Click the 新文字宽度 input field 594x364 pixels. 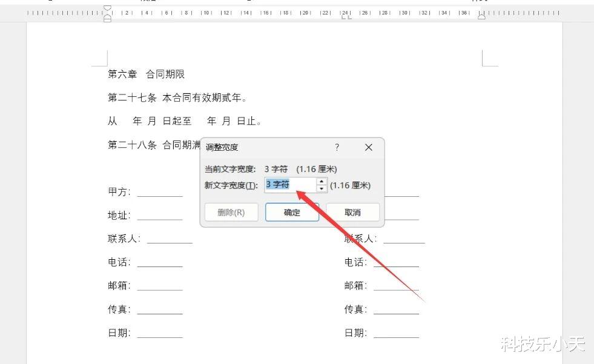291,185
